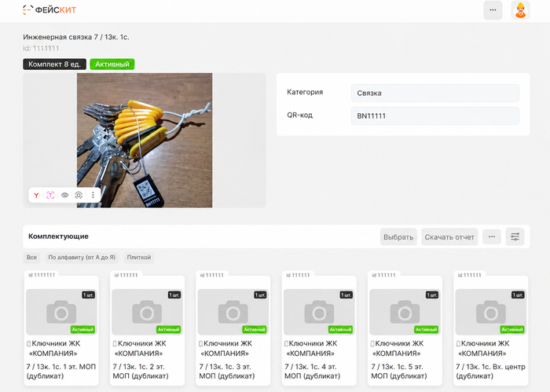The width and height of the screenshot is (550, 392).
Task: Click Активный badge on 1 эт. МОП card
Action: point(82,329)
